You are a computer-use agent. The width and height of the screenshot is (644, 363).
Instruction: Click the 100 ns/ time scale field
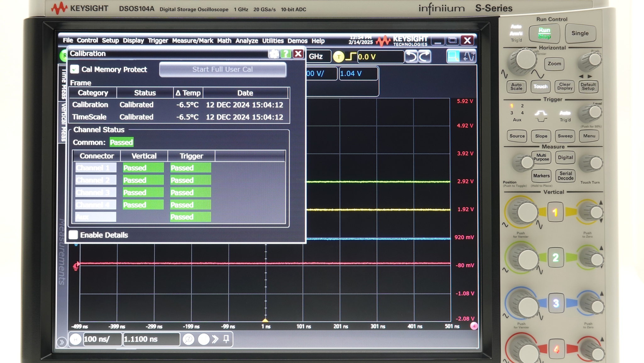point(102,339)
